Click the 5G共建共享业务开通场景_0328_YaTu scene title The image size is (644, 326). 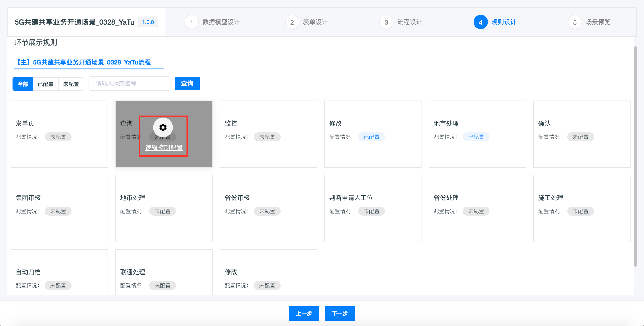pos(74,22)
